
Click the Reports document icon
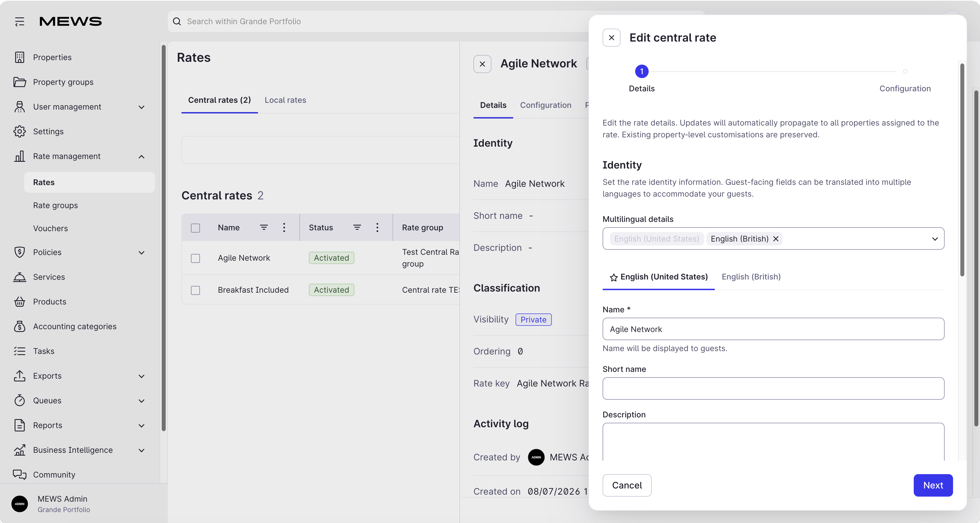19,425
